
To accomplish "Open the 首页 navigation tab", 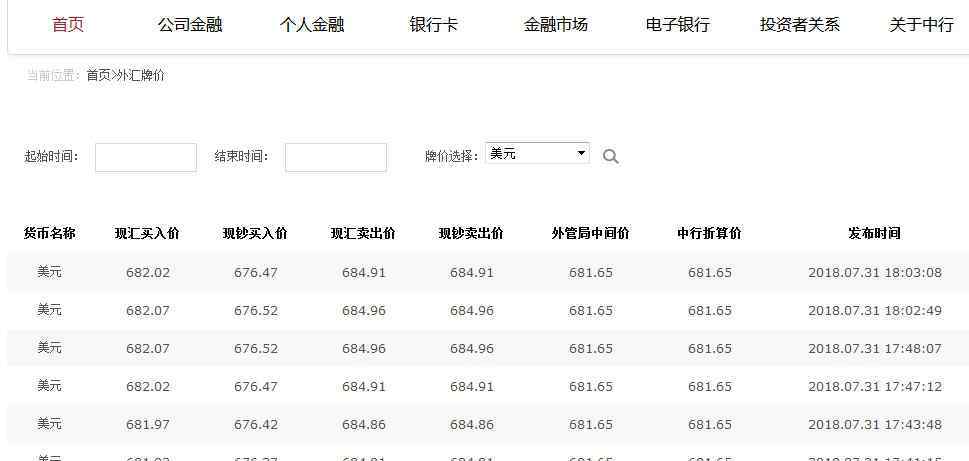I will [68, 25].
